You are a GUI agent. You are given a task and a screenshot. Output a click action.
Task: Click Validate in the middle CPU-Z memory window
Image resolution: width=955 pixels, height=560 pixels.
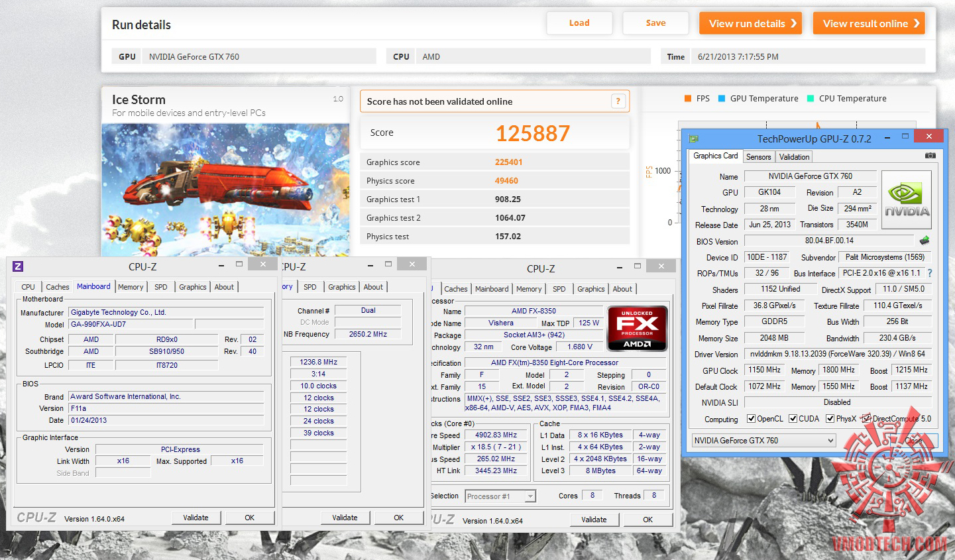click(345, 518)
